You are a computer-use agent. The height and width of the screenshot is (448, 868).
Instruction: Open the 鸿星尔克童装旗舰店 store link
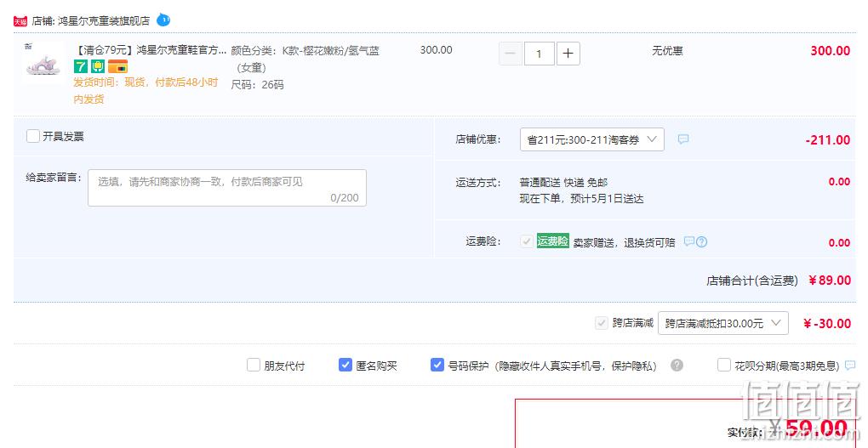(104, 21)
